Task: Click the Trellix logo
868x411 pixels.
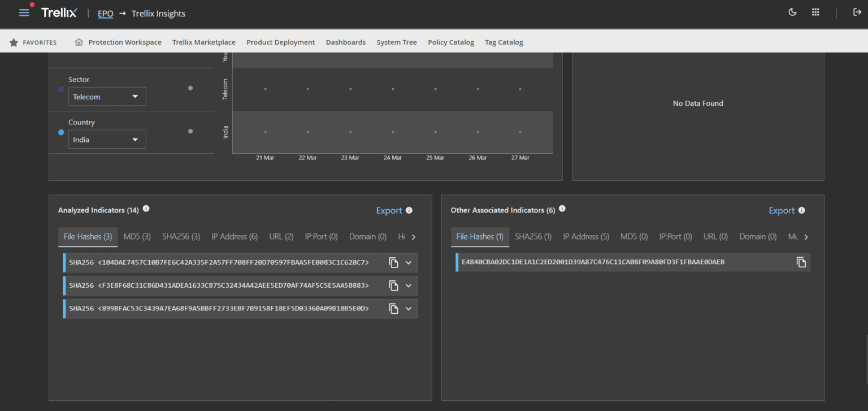Action: [59, 12]
